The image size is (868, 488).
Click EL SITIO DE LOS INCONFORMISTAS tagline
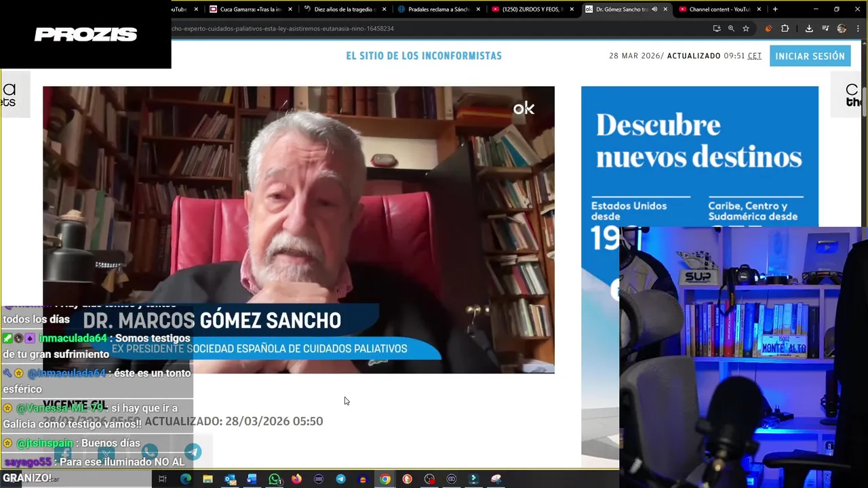coord(424,56)
